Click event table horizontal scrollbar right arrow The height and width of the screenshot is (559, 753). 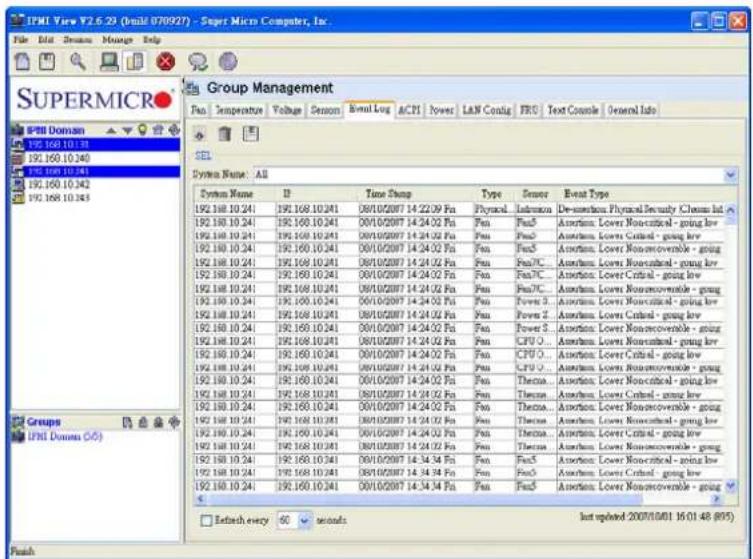[x=716, y=498]
